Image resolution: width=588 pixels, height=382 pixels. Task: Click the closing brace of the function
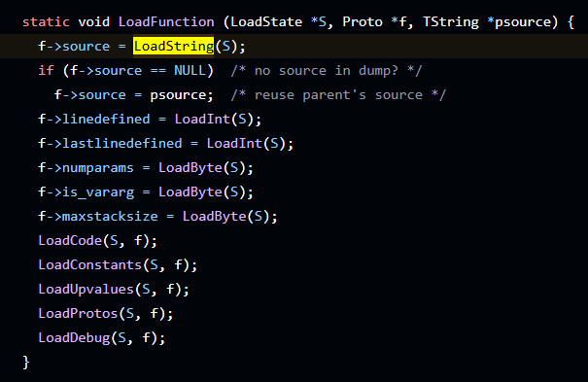[x=26, y=363]
